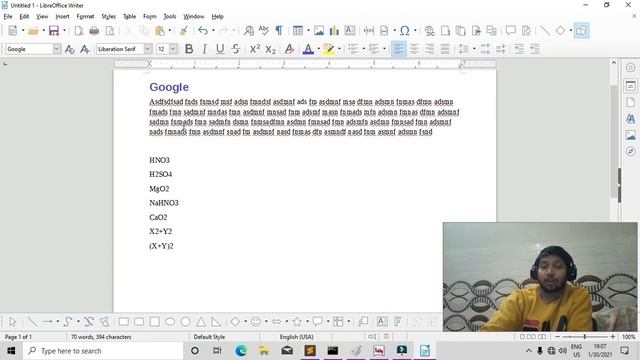The width and height of the screenshot is (640, 360).
Task: Open the File menu
Action: click(8, 16)
